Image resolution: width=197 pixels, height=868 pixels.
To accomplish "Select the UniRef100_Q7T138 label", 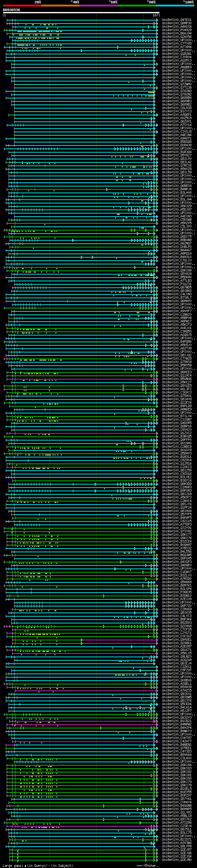I will pos(176,88).
